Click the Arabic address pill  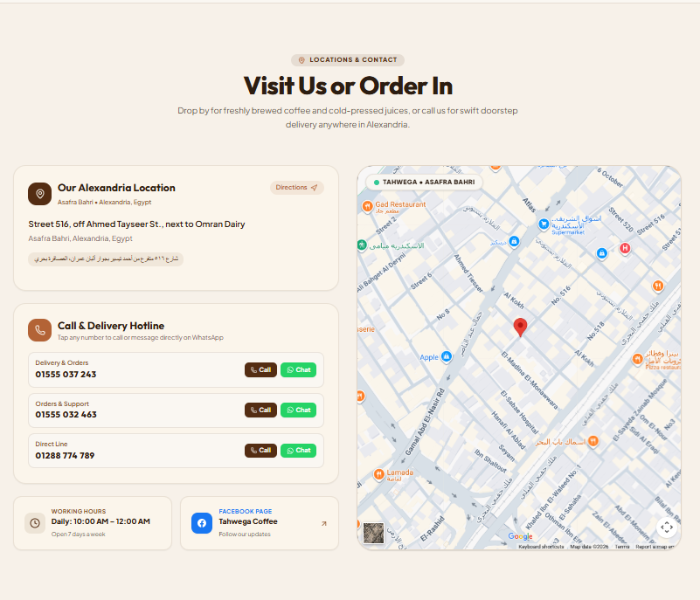tap(106, 259)
